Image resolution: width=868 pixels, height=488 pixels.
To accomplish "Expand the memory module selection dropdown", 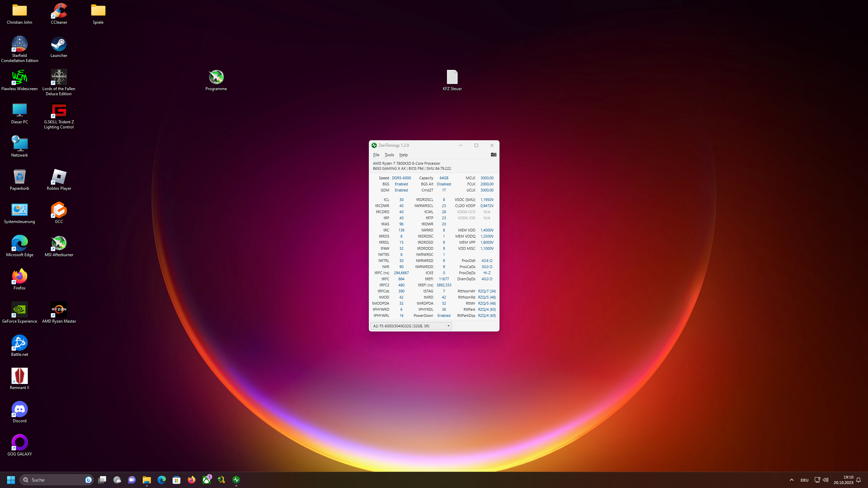I will pyautogui.click(x=448, y=326).
